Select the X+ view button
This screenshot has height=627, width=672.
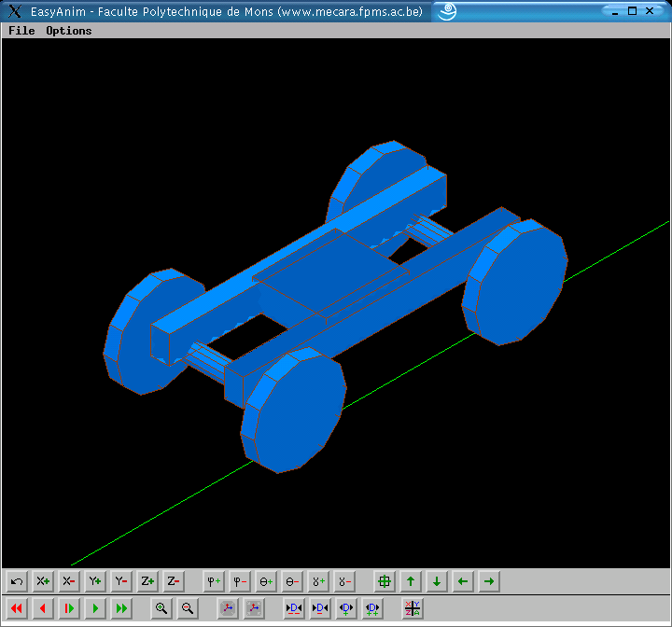coord(43,581)
